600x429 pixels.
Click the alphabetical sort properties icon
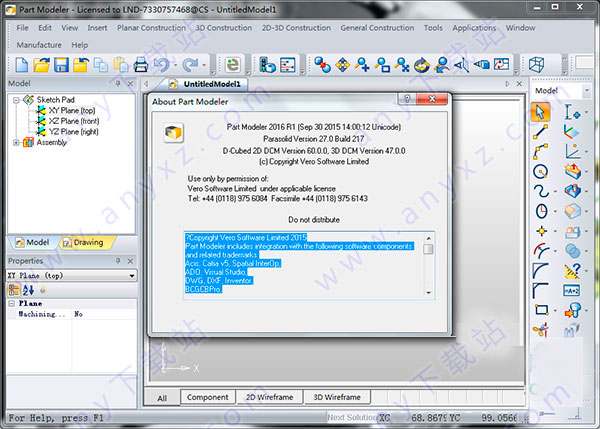(x=28, y=290)
